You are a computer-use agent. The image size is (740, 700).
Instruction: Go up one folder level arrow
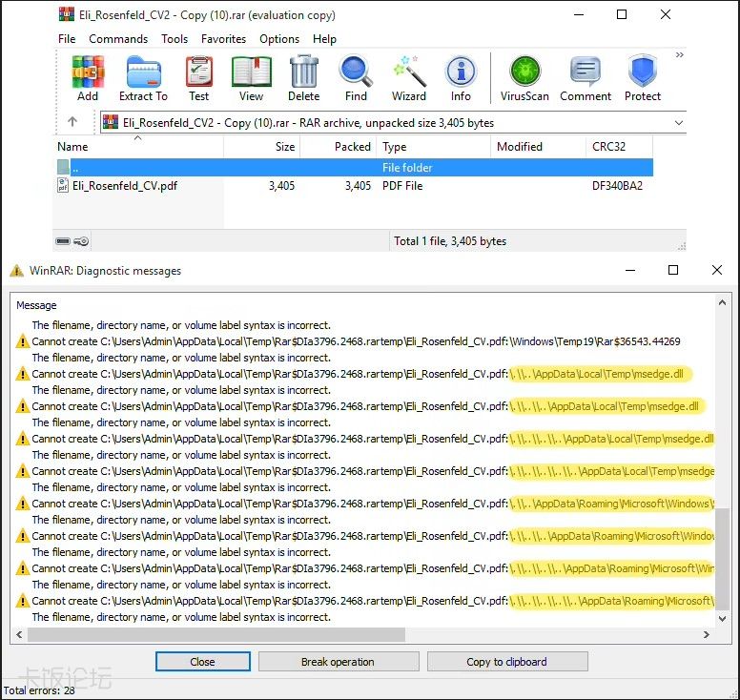click(72, 122)
